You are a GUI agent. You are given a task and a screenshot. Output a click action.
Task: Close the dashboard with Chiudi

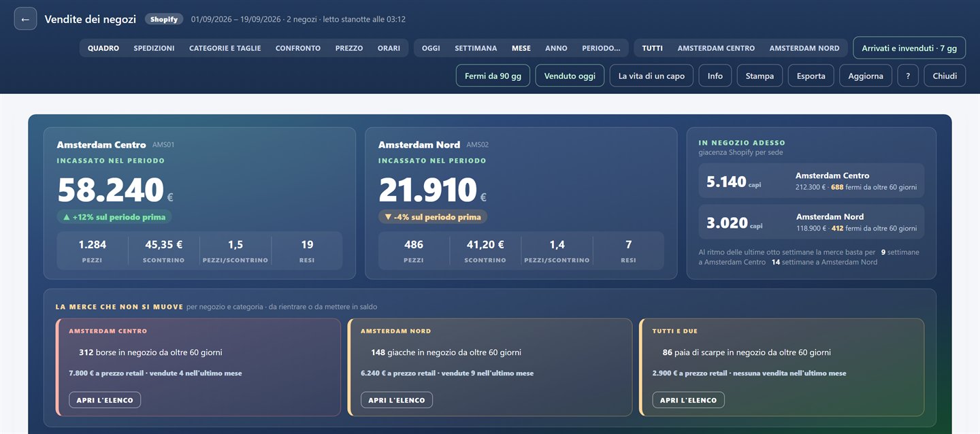[x=945, y=76]
